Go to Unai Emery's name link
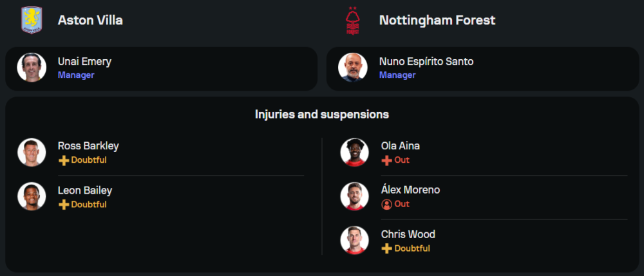 (x=84, y=62)
